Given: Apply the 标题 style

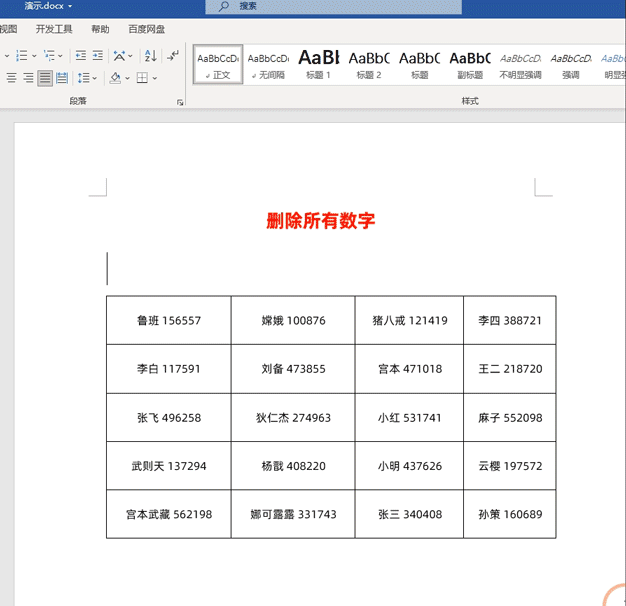Looking at the screenshot, I should click(420, 64).
